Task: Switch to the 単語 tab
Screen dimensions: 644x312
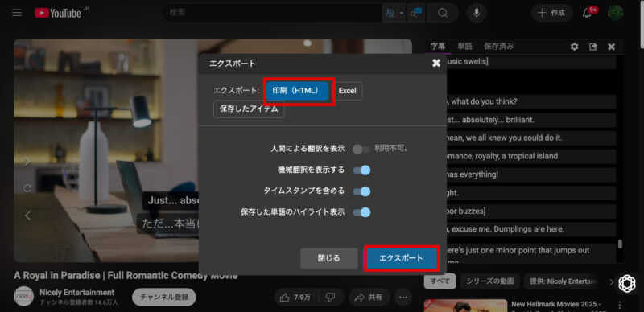Action: pos(465,47)
